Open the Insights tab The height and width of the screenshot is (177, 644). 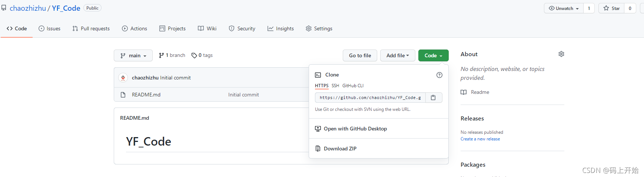[x=280, y=28]
